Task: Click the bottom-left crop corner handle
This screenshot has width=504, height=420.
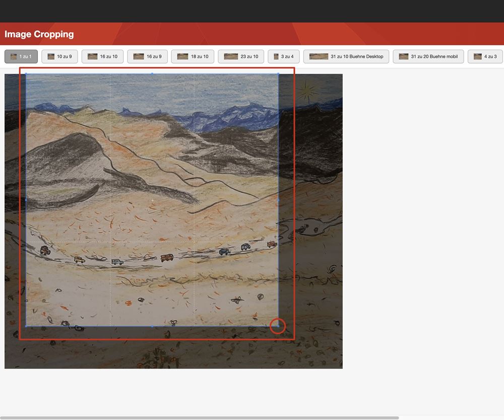Action: coord(26,326)
